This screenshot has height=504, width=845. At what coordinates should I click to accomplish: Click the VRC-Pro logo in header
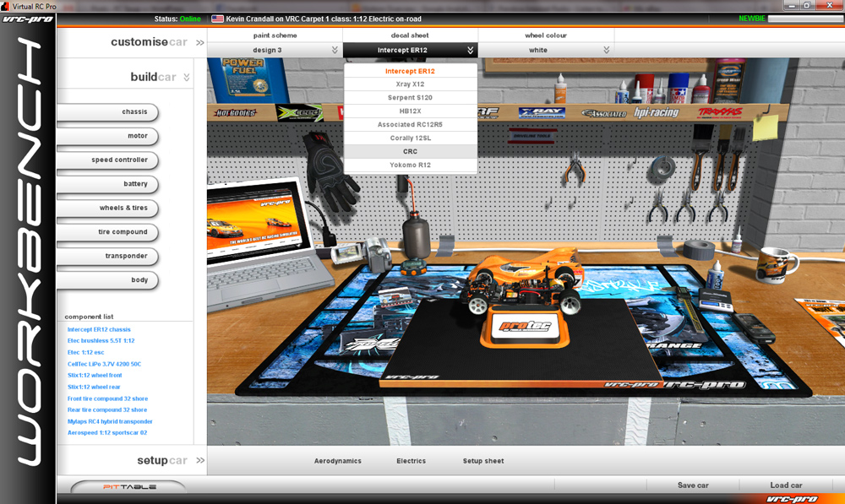(28, 19)
